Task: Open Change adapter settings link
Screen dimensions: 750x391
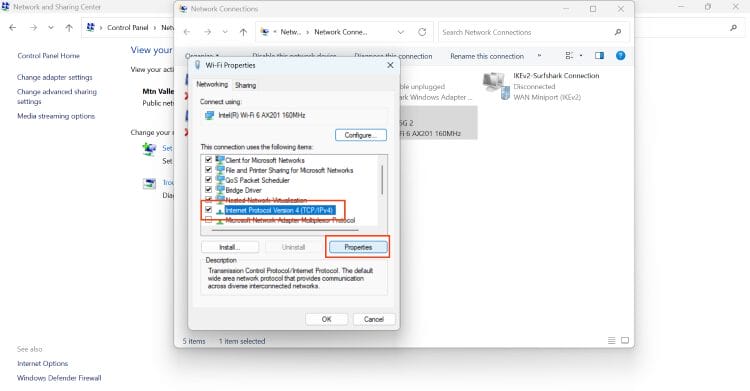Action: 55,77
